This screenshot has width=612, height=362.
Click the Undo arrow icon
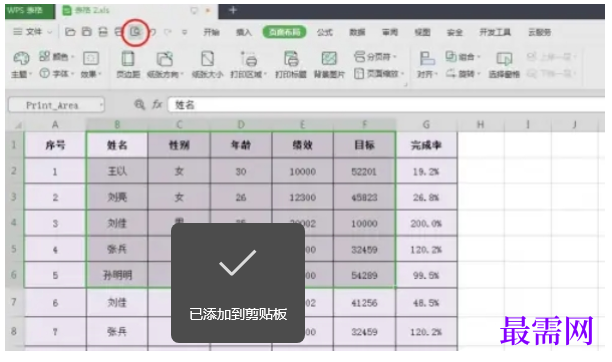[153, 32]
